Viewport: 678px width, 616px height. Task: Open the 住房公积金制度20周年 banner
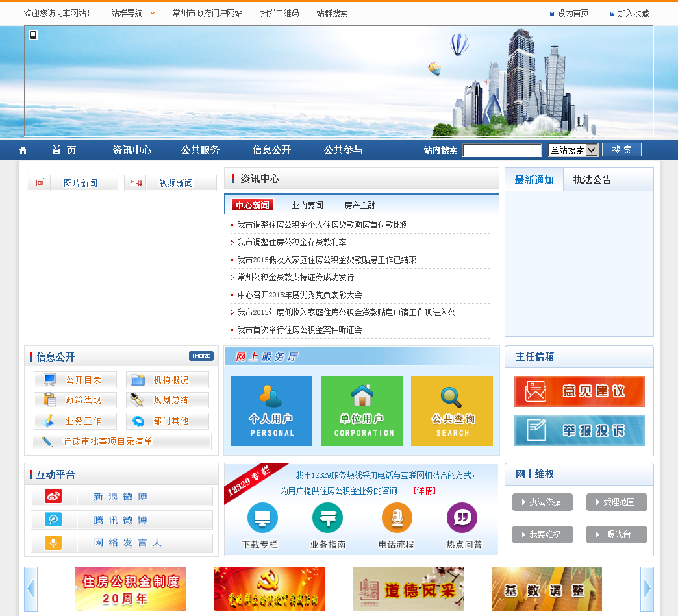pyautogui.click(x=130, y=589)
